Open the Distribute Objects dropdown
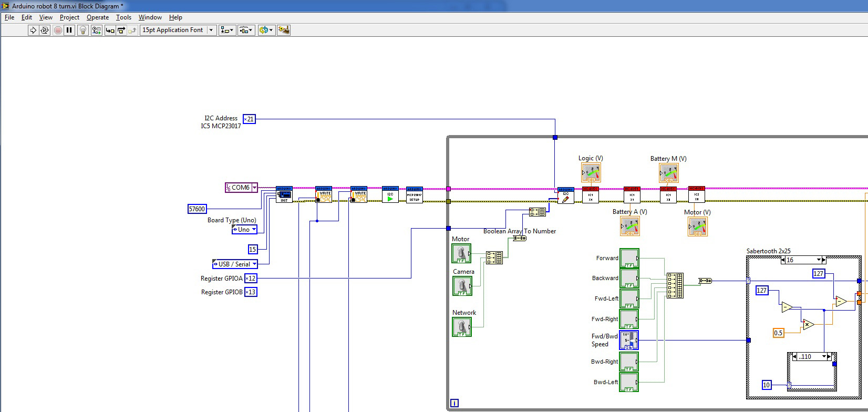Screen dimensions: 868x412 pyautogui.click(x=246, y=30)
